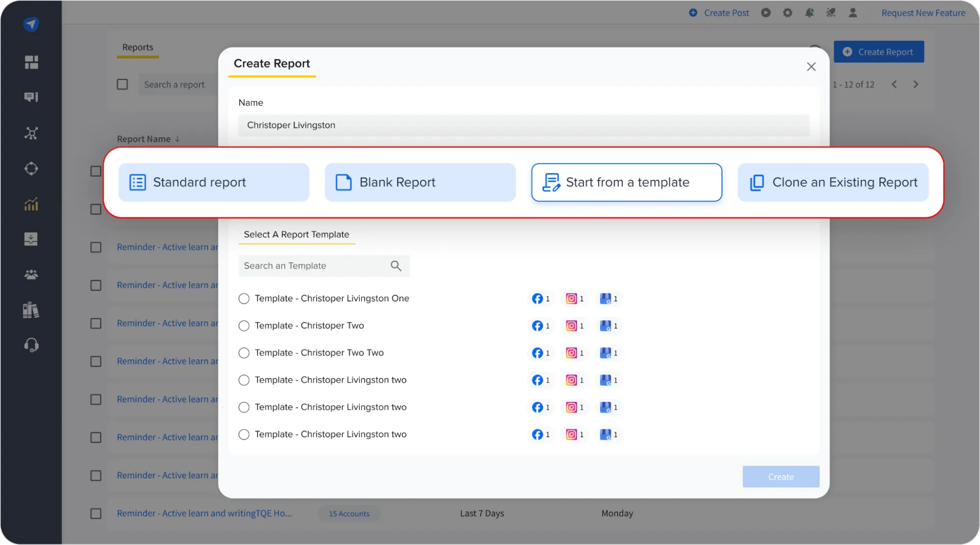Click the Create button in dialog
Viewport: 980px width, 545px height.
pyautogui.click(x=781, y=477)
